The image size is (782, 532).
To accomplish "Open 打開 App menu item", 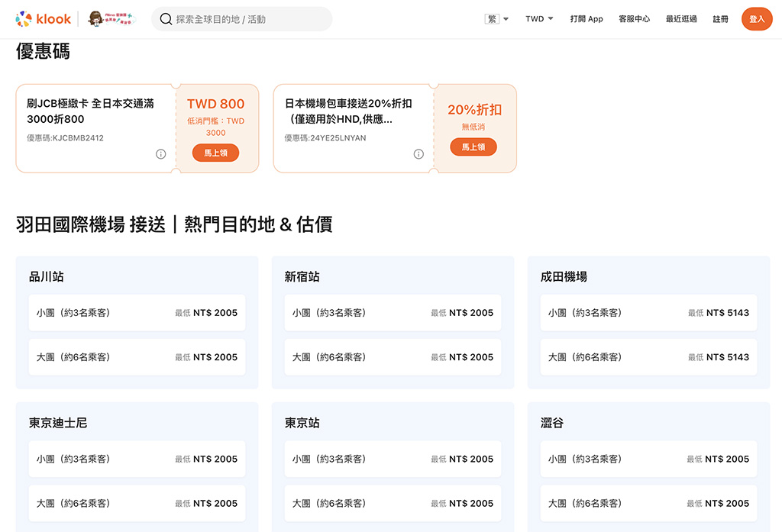I will pos(586,19).
